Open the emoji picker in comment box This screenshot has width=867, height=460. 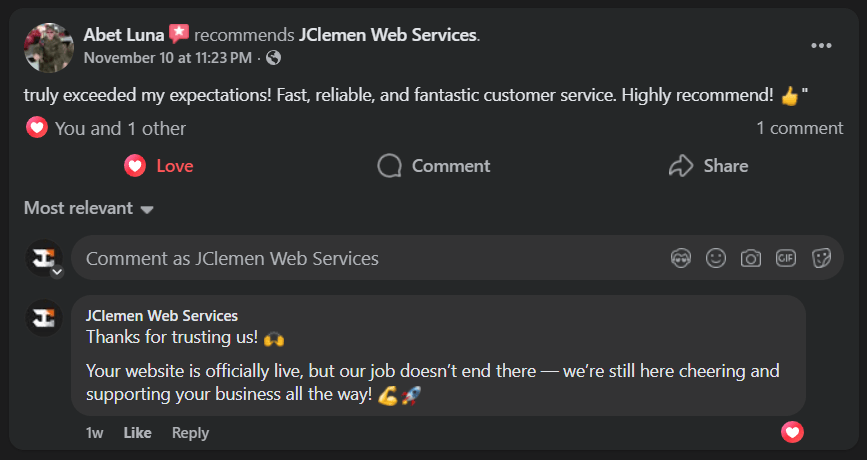click(716, 258)
